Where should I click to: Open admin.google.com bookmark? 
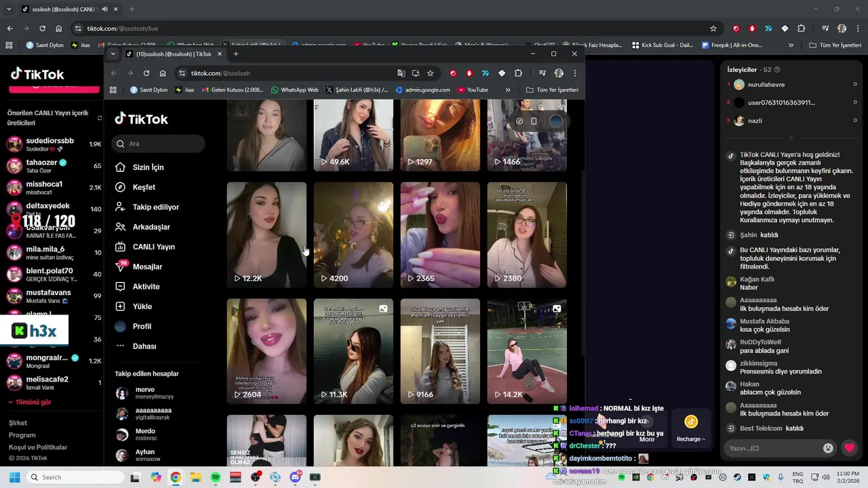(422, 89)
